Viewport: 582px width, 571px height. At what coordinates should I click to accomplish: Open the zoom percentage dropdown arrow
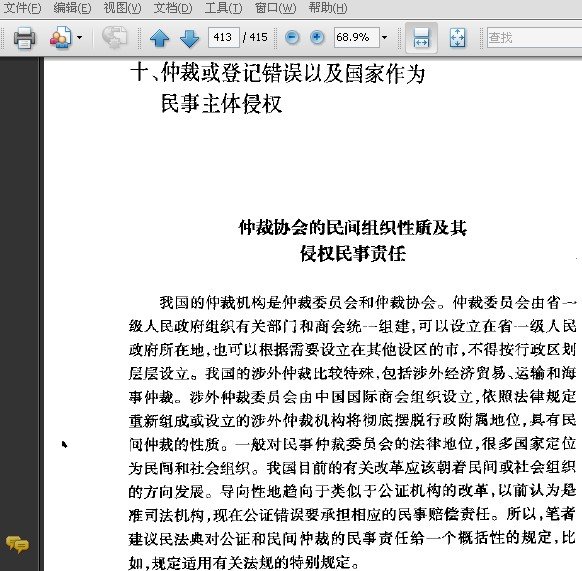385,37
